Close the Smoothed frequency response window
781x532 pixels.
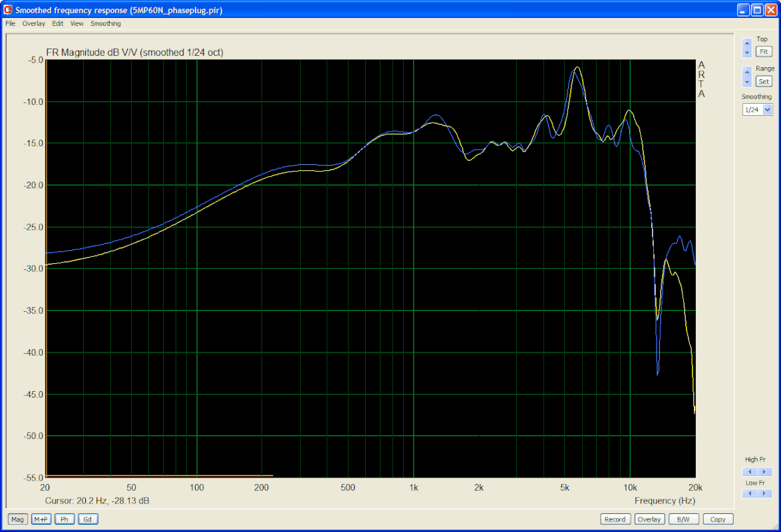pyautogui.click(x=771, y=10)
